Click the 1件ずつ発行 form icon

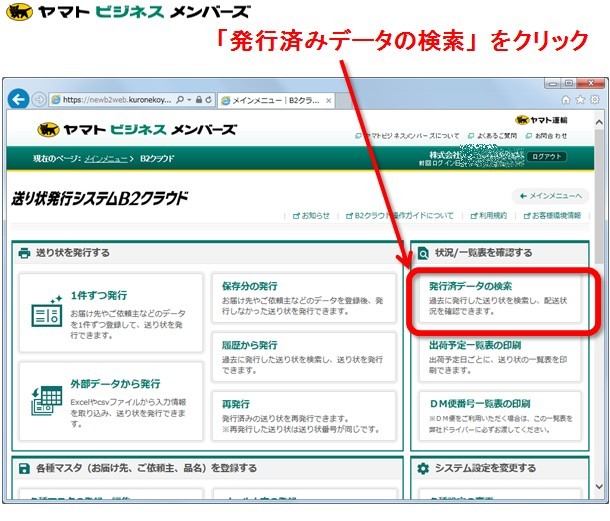[47, 312]
